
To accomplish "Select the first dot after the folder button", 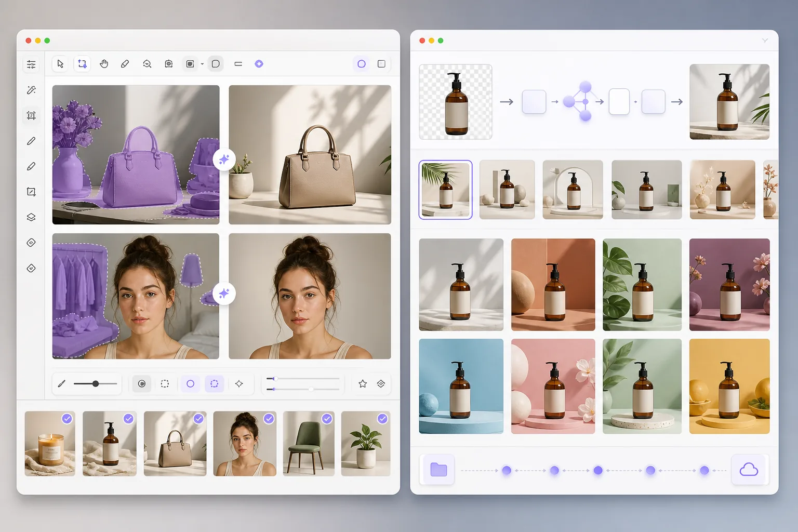I will point(507,470).
